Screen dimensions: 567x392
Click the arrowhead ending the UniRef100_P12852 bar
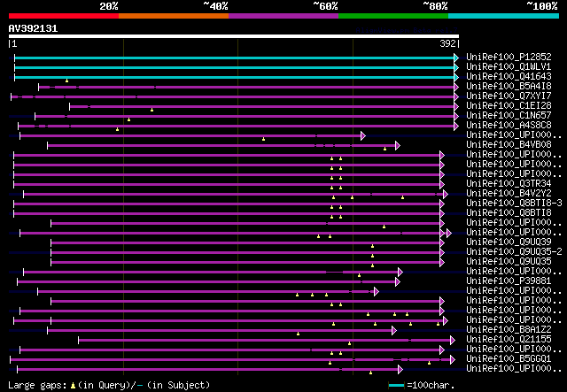[x=456, y=58]
